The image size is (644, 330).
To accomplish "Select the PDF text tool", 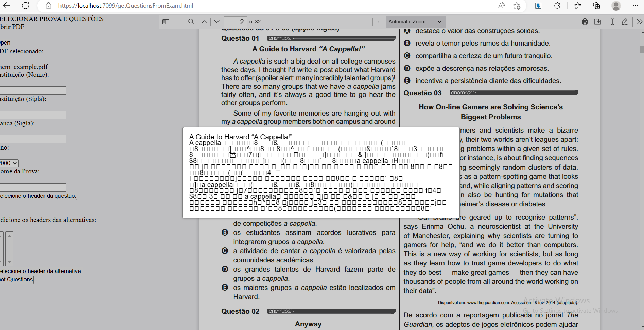I will click(x=612, y=22).
